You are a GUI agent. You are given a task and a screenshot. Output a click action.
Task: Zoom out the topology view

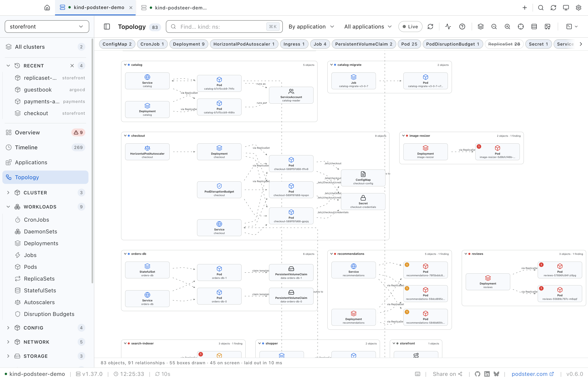(x=494, y=27)
